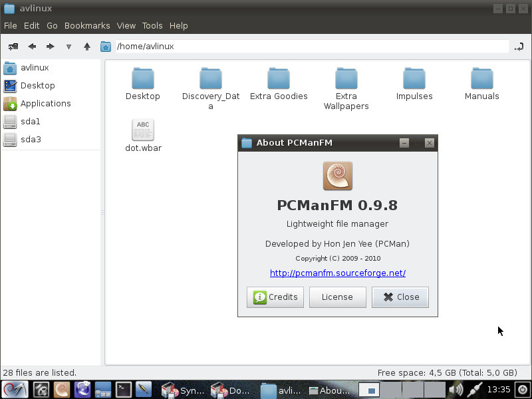This screenshot has width=532, height=399.
Task: Click the Credits button in About dialog
Action: [x=275, y=297]
